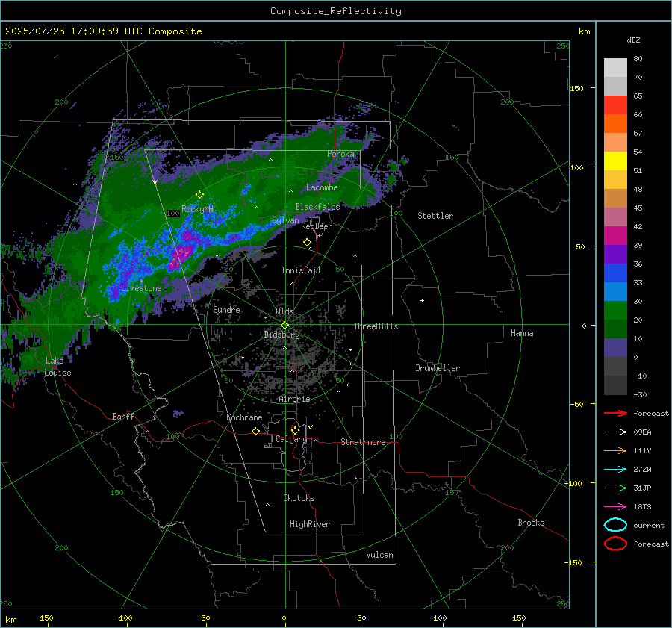
Task: Click the yellow diamond radar-center marker at Olds
Action: tap(284, 326)
